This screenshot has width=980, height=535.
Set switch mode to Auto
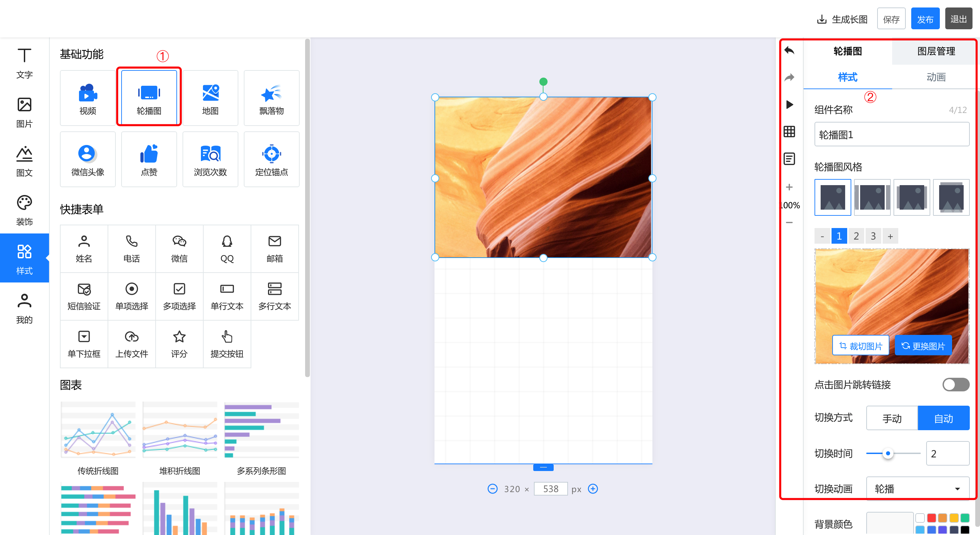pyautogui.click(x=943, y=418)
